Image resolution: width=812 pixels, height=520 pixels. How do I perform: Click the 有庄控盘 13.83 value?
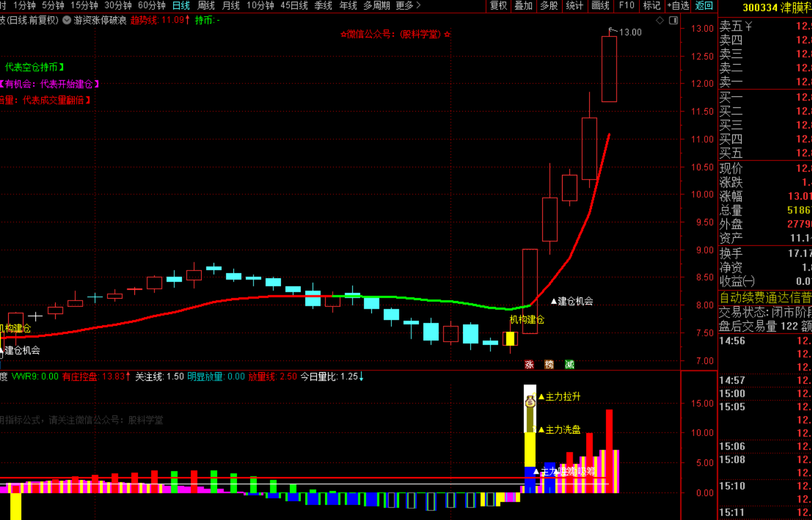click(96, 376)
